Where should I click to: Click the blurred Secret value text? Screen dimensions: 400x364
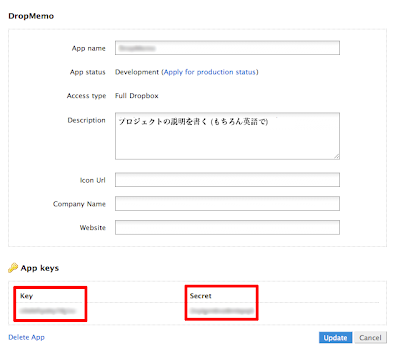tap(222, 311)
